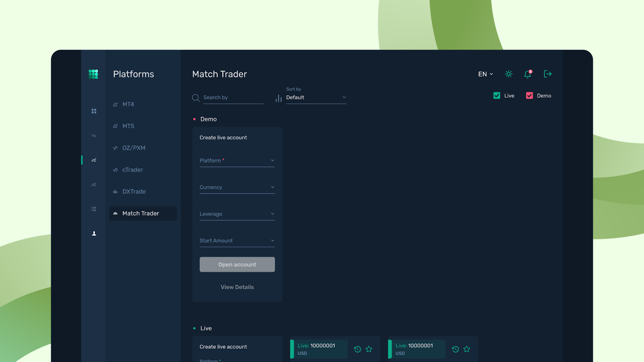Expand the Start Amount dropdown
The width and height of the screenshot is (644, 362).
(x=237, y=241)
